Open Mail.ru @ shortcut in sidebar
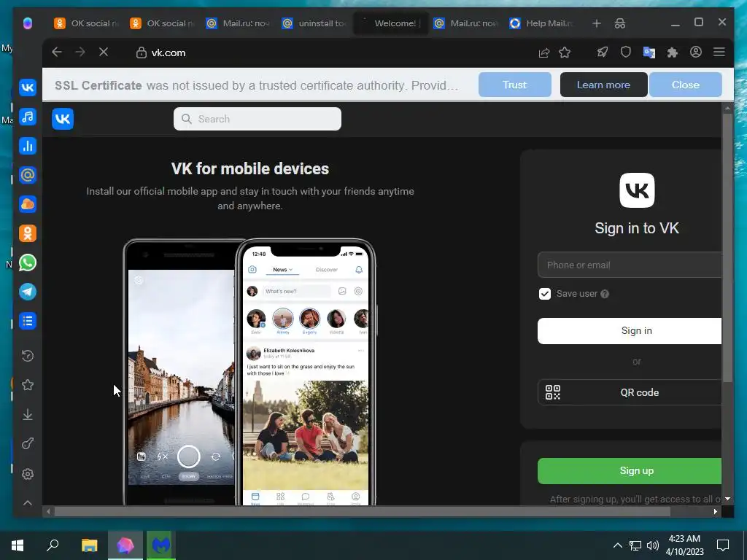 [28, 175]
